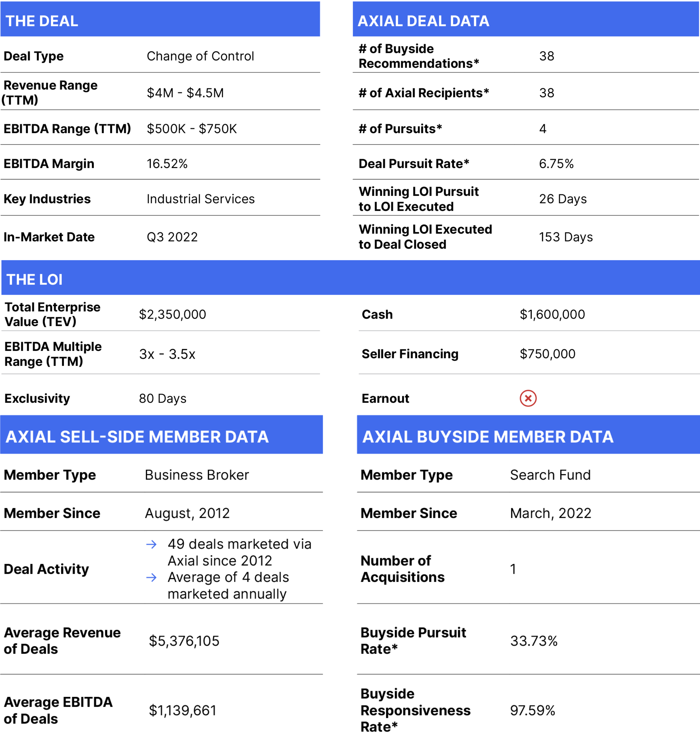Screen dimensions: 700x739
Task: Click the 'Change of Control' deal type value
Action: 200,56
